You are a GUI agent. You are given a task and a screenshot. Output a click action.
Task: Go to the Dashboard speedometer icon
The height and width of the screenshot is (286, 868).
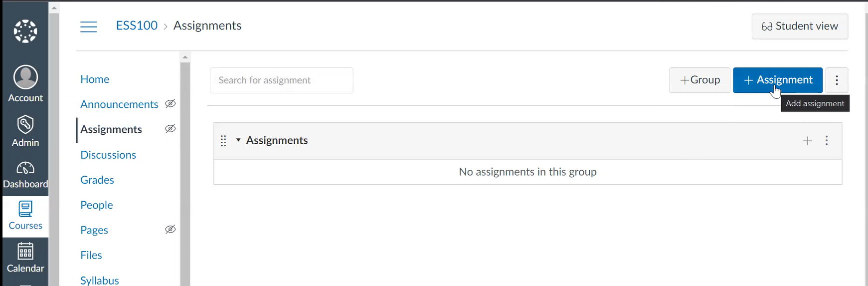click(25, 168)
